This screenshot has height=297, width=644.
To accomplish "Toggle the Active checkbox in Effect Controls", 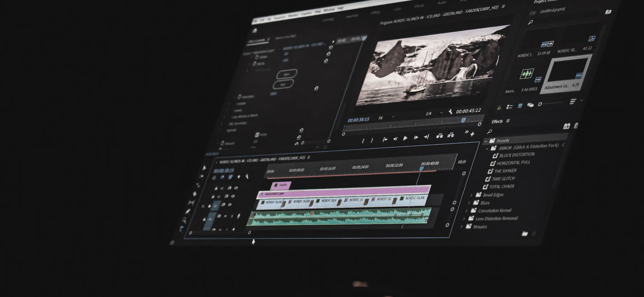I will point(257,135).
